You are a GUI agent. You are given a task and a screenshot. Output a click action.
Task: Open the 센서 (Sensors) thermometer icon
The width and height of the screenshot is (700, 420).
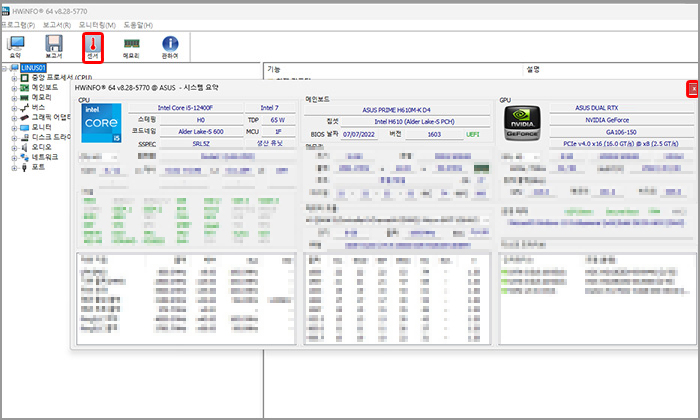click(x=93, y=47)
